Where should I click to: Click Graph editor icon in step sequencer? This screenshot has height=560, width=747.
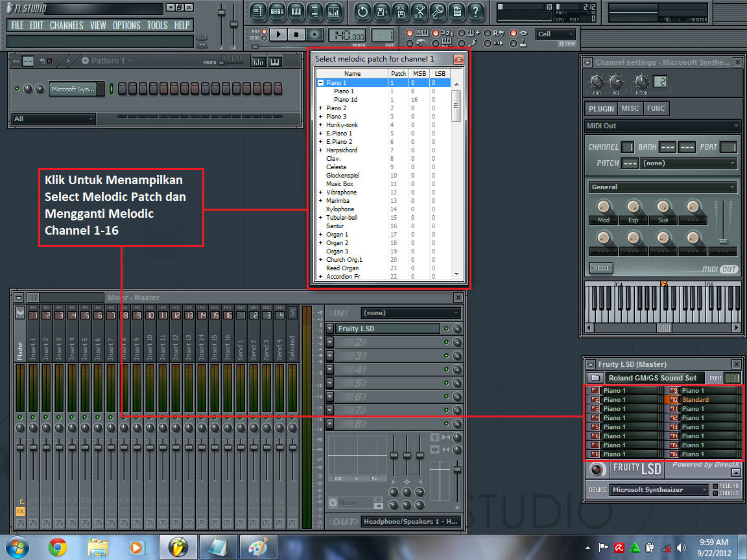click(x=258, y=62)
